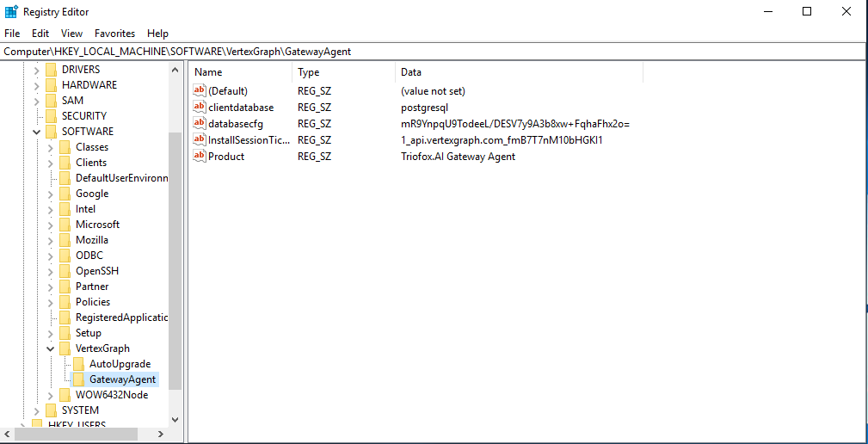868x444 pixels.
Task: Open the Favorites menu
Action: point(114,34)
